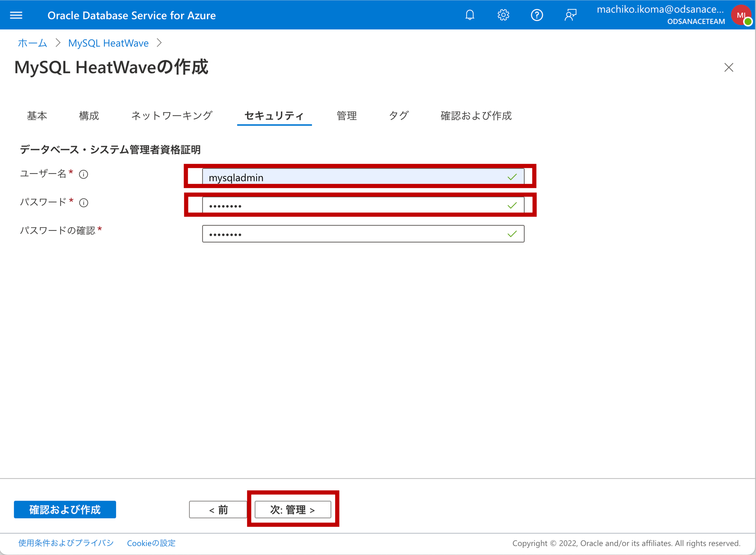The width and height of the screenshot is (756, 555).
Task: Click the mysqladmin username field
Action: pos(356,177)
